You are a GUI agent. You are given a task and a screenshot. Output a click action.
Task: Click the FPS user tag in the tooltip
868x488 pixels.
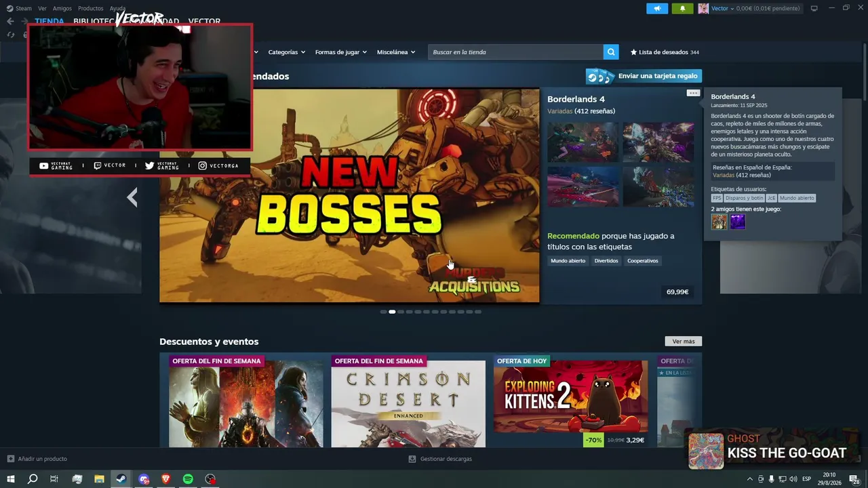tap(717, 198)
